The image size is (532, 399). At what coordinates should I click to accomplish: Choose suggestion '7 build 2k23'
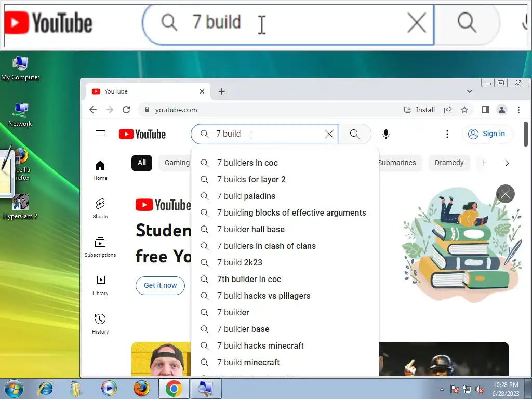click(285, 262)
